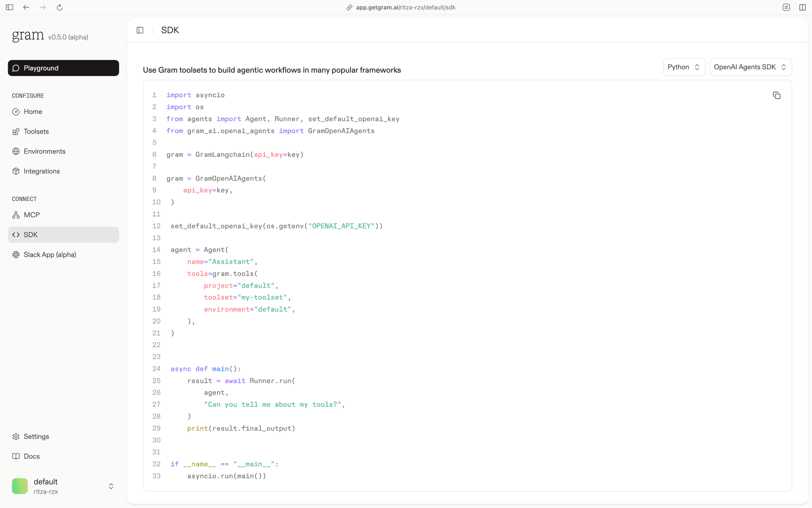The width and height of the screenshot is (812, 508).
Task: Go back in browser history
Action: click(x=26, y=7)
